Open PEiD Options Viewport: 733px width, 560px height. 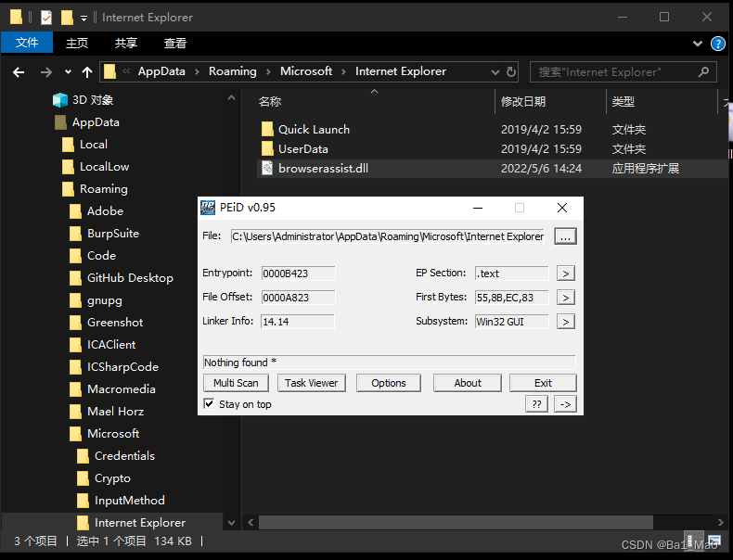pos(389,383)
